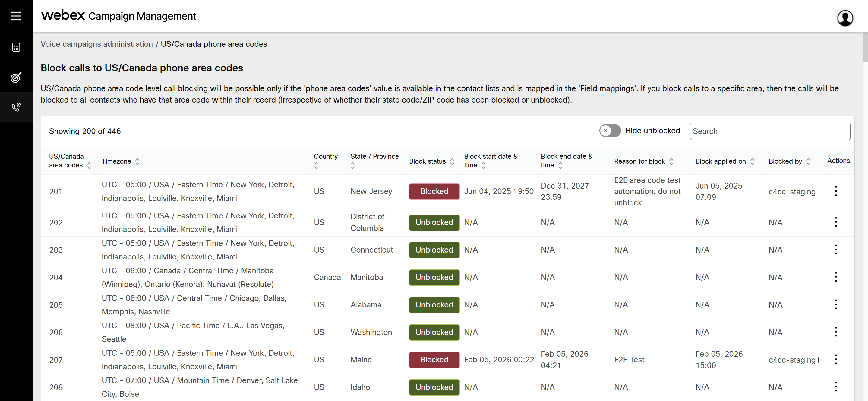Open actions menu for area code 206
Image resolution: width=868 pixels, height=401 pixels.
click(x=836, y=332)
